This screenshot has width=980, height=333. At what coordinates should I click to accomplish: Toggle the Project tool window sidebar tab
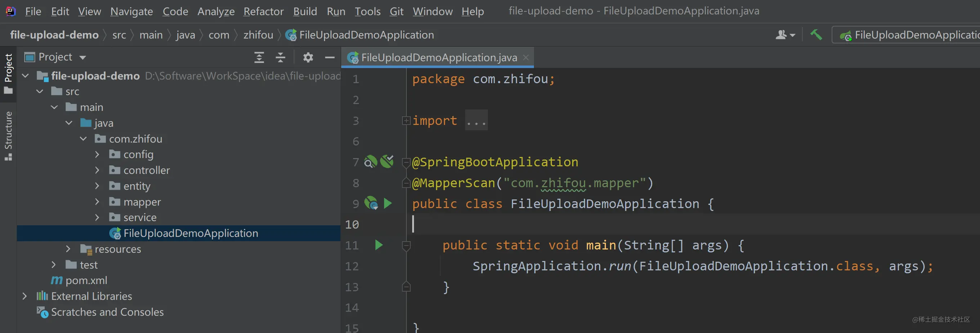8,74
